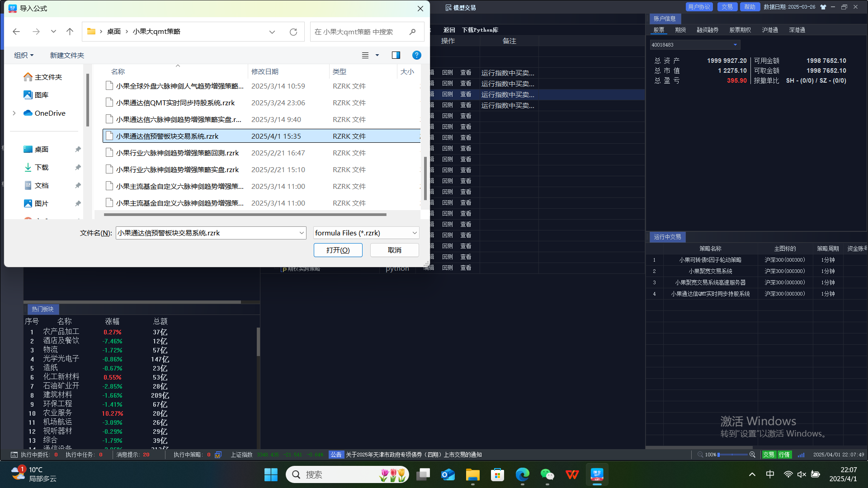Switch to the 融资融券 account tab

click(x=708, y=30)
